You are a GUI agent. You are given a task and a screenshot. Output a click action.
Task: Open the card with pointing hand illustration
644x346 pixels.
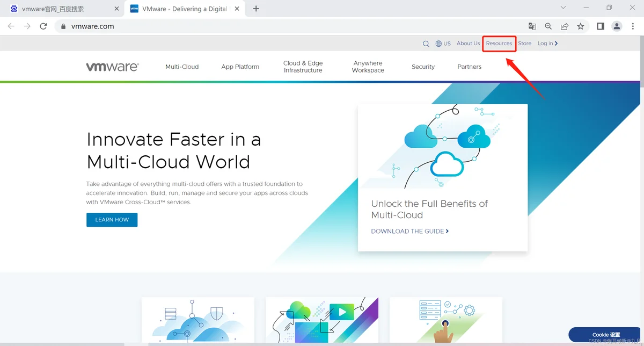(x=446, y=321)
